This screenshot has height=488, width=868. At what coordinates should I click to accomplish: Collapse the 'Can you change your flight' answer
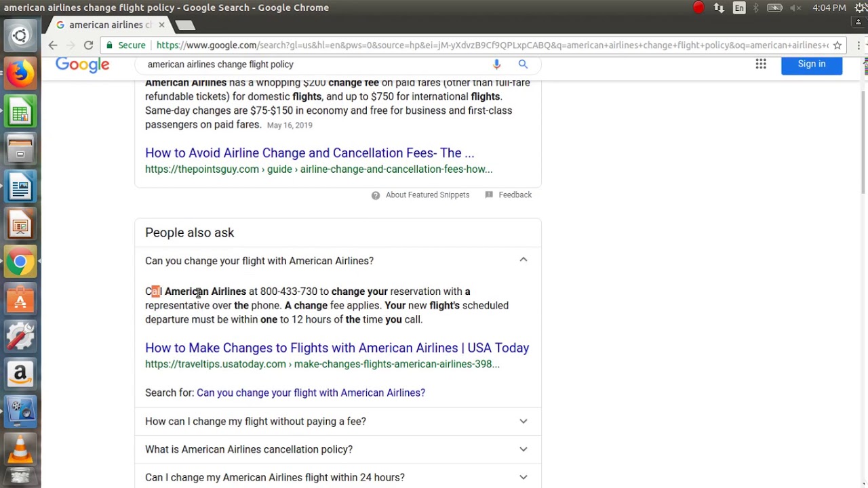523,260
